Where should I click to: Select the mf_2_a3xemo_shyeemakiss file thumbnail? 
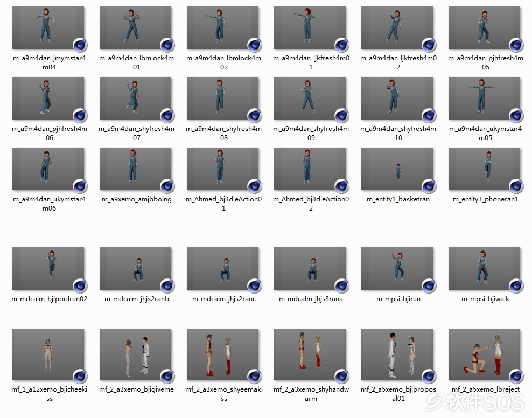222,354
